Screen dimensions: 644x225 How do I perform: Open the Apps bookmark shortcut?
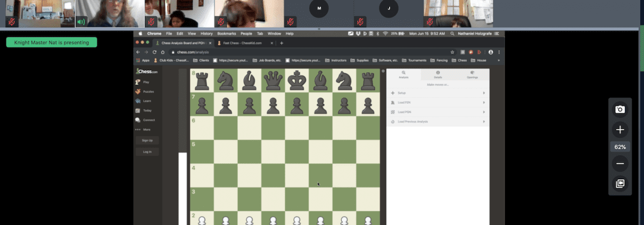coord(143,60)
